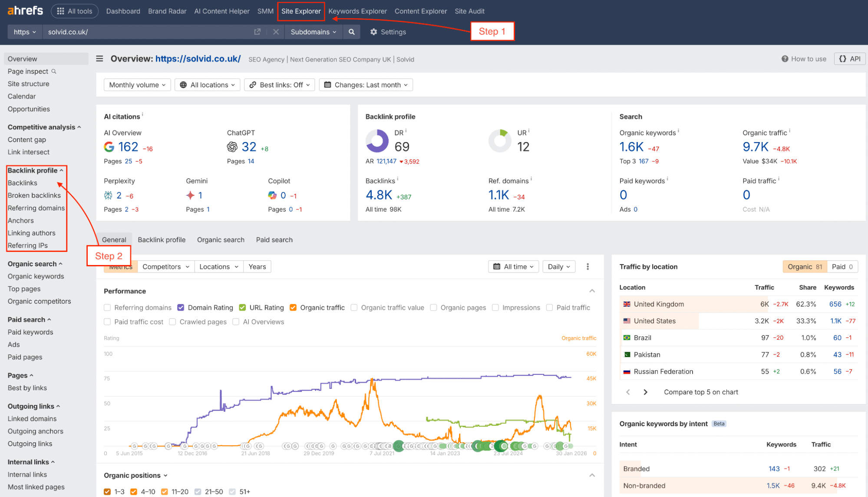
Task: Clear the URL with the X icon
Action: 276,32
